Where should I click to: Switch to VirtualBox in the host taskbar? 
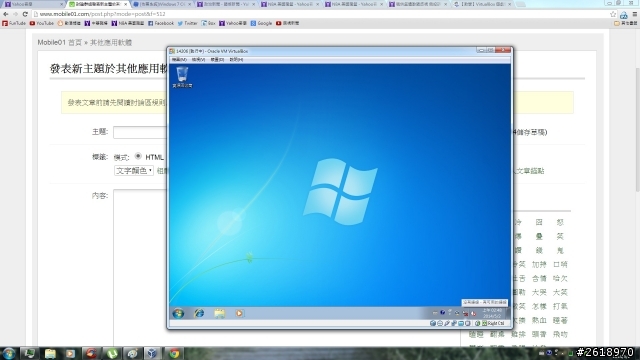point(152,353)
